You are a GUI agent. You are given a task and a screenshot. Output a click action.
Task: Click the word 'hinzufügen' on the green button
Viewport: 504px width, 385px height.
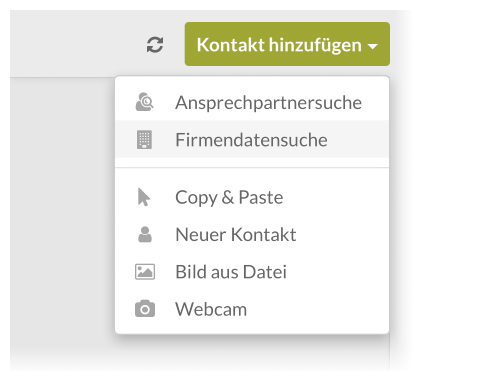(315, 45)
